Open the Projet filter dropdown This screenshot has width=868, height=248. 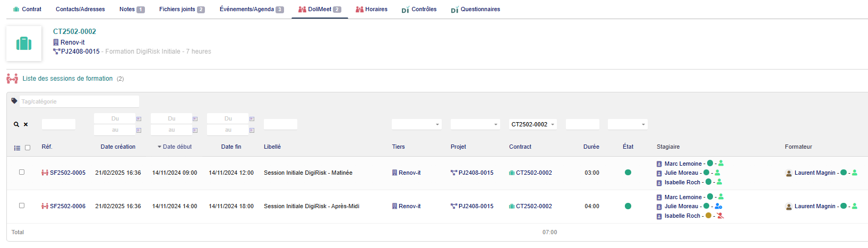475,124
